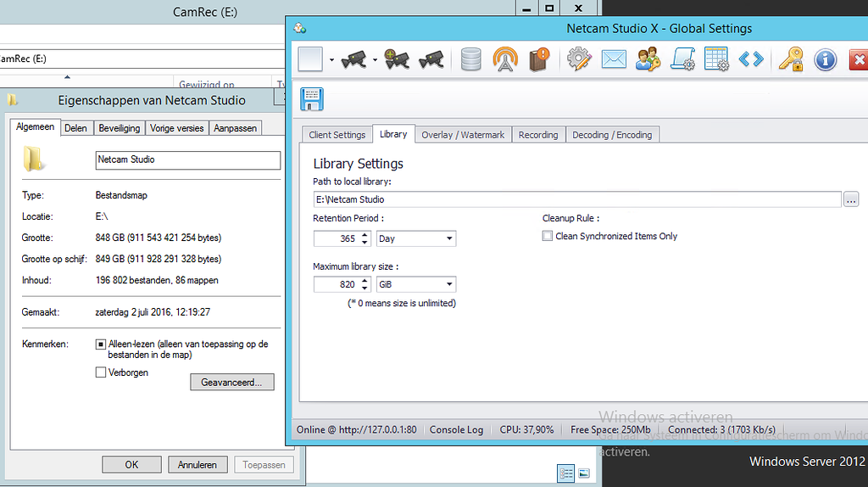Click the license key padlock icon

[791, 59]
